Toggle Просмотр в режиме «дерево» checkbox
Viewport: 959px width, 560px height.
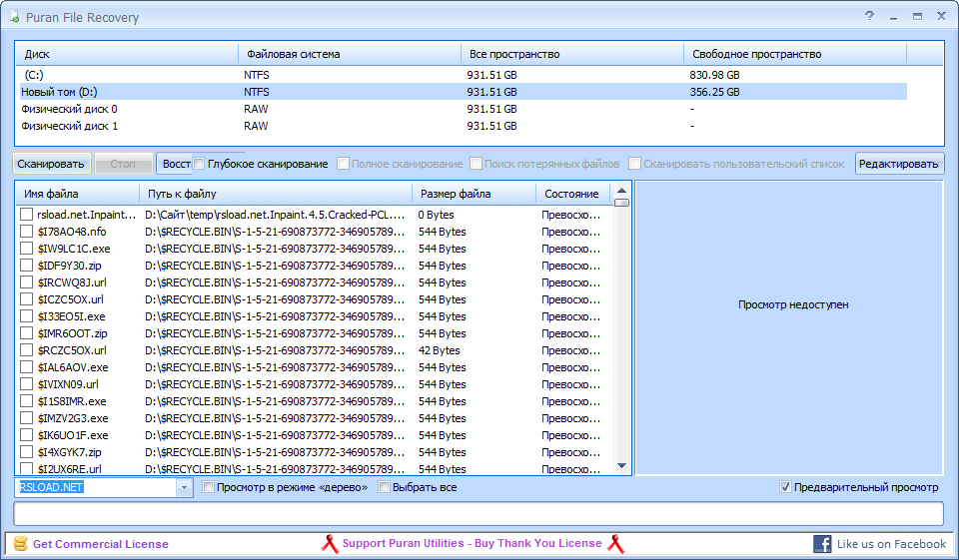209,487
